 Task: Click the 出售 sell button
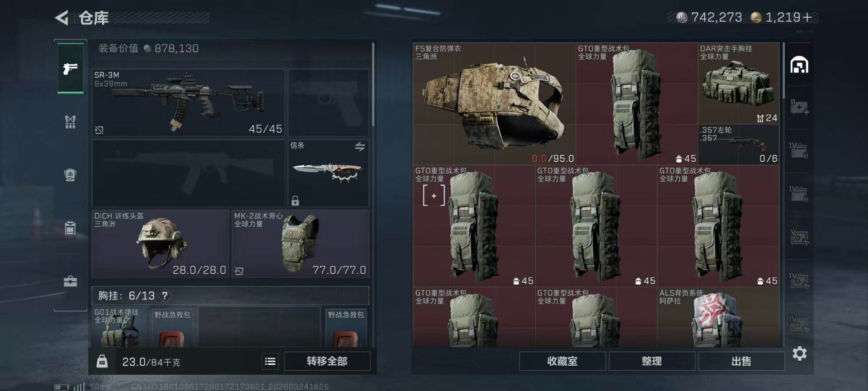[x=741, y=361]
